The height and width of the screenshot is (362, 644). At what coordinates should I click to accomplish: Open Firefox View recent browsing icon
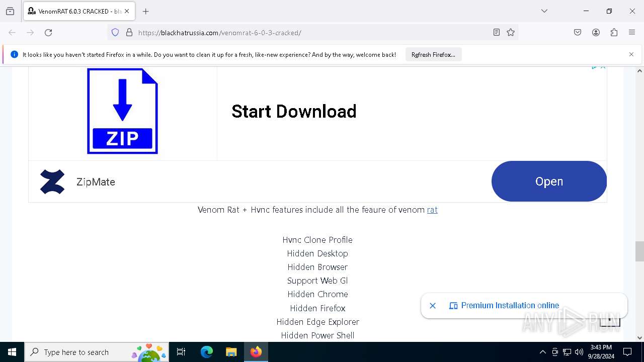[x=10, y=11]
